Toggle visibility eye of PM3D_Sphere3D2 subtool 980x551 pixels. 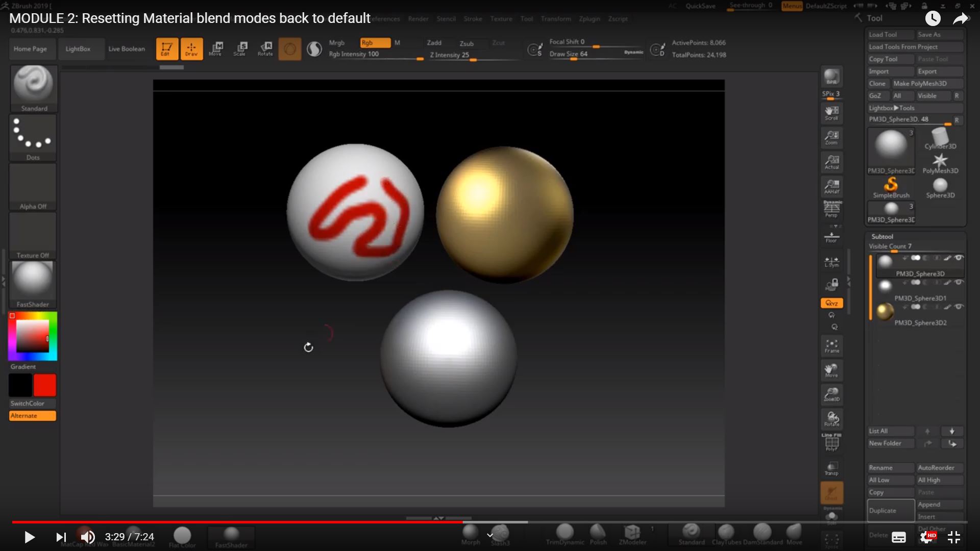959,307
